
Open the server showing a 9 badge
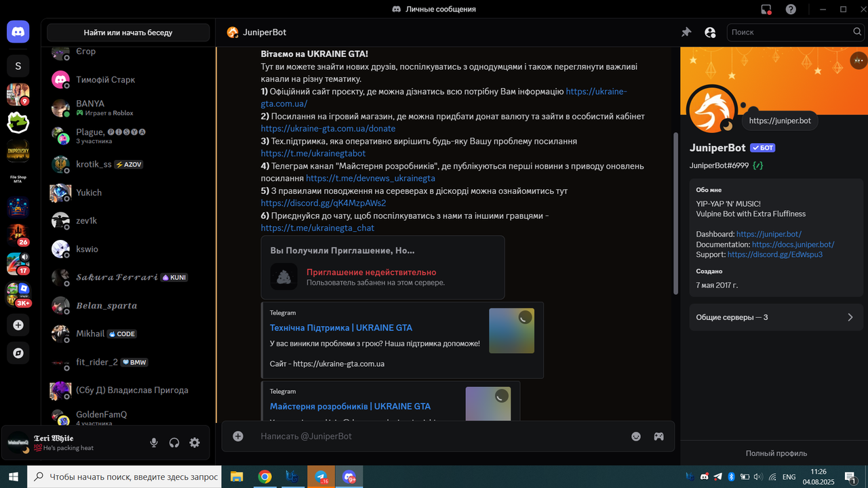pyautogui.click(x=18, y=94)
